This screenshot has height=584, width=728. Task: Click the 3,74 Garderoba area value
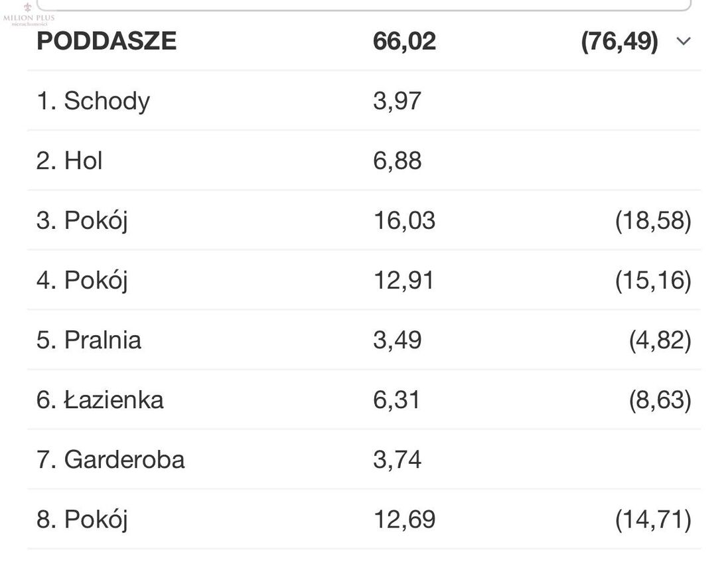point(398,460)
